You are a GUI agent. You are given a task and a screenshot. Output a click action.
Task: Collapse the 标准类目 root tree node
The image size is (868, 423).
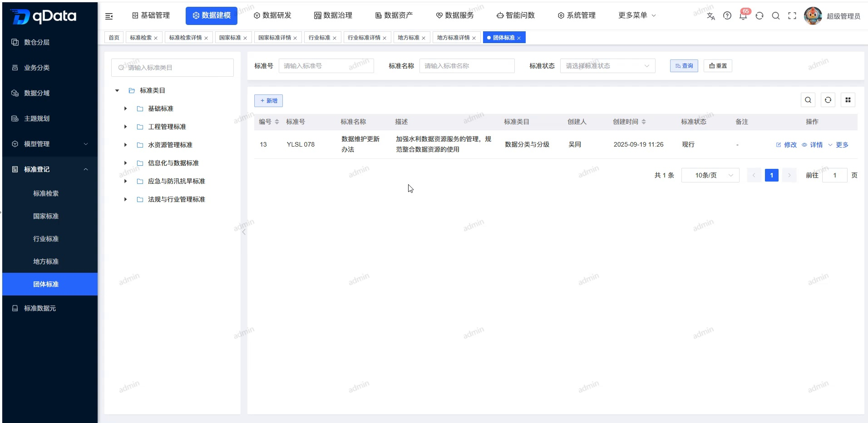click(x=117, y=91)
